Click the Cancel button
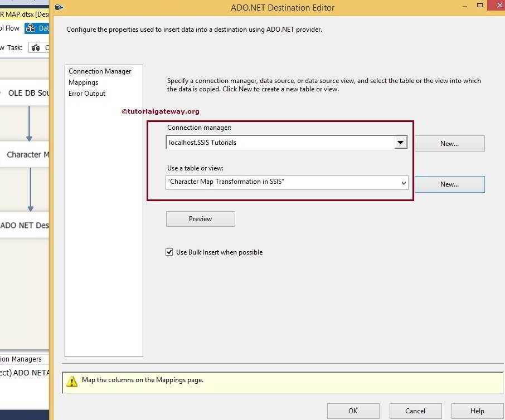505x420 pixels. pos(415,411)
